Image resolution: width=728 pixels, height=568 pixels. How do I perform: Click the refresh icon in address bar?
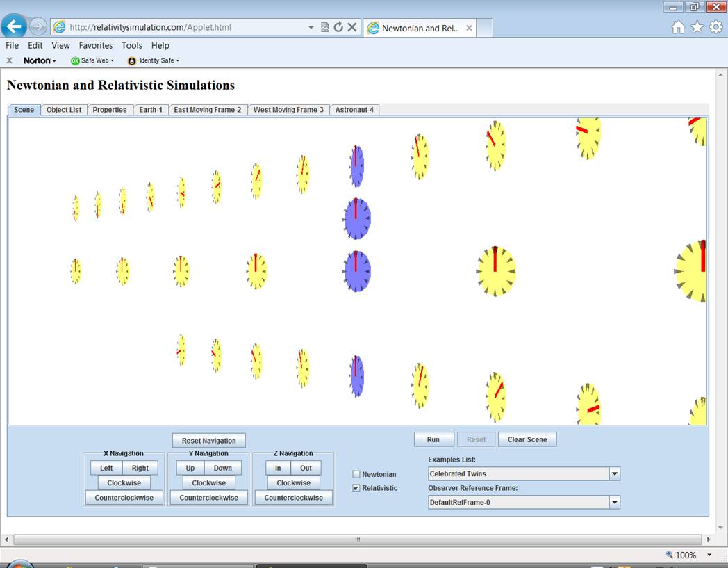pyautogui.click(x=338, y=27)
